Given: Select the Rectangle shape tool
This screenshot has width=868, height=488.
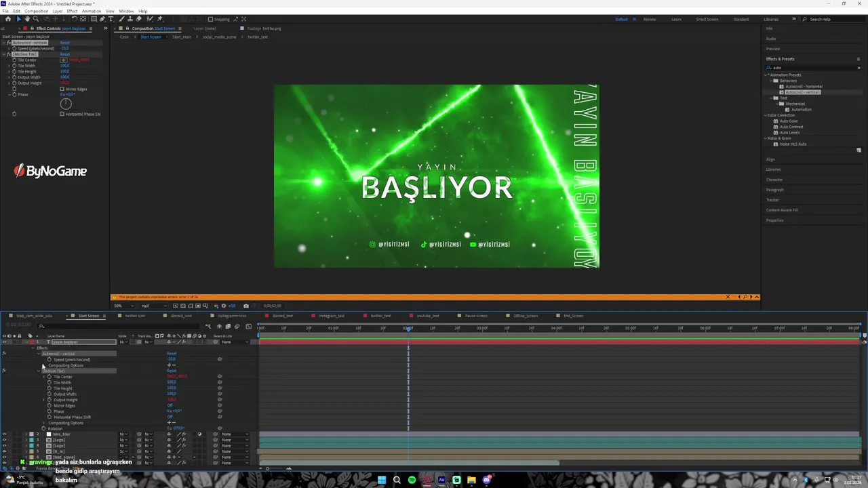Looking at the screenshot, I should [94, 19].
